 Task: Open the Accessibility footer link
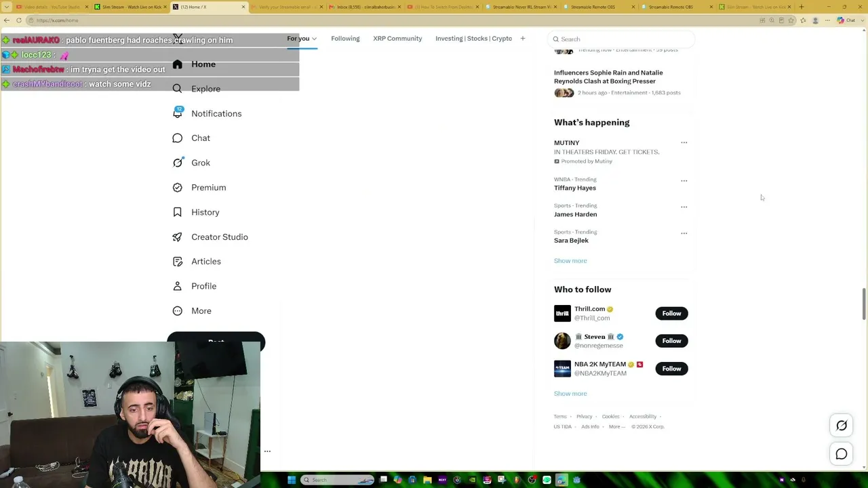(x=642, y=417)
